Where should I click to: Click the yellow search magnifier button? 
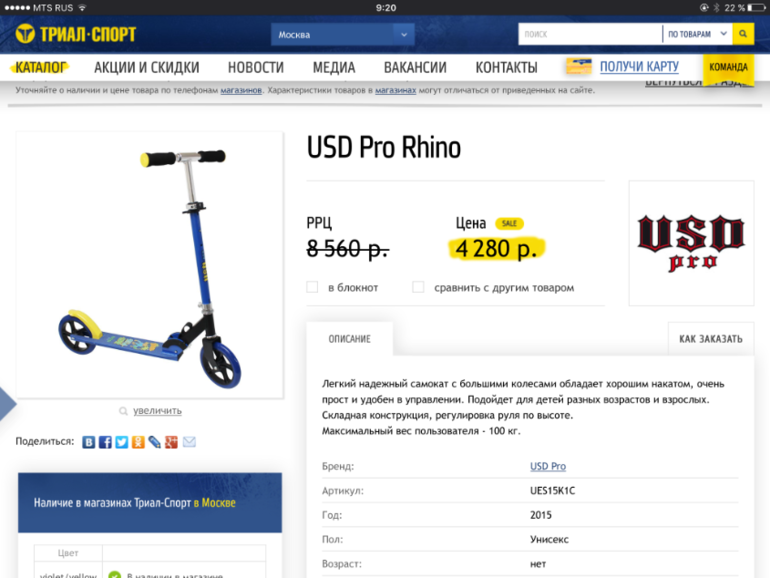coord(743,34)
